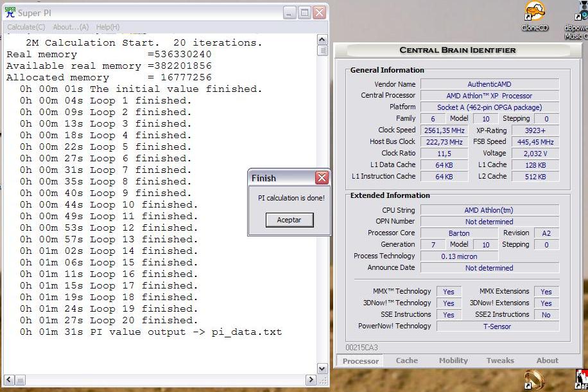Switch to the Mobility tab
Screen dimensions: 588x392
click(453, 361)
